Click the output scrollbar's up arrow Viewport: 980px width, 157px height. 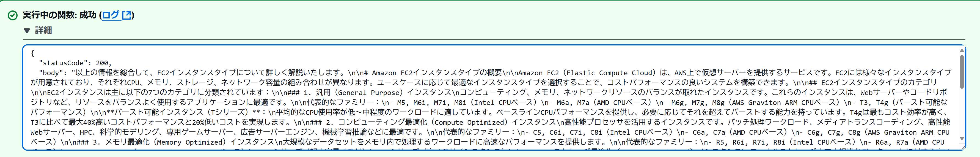point(962,50)
